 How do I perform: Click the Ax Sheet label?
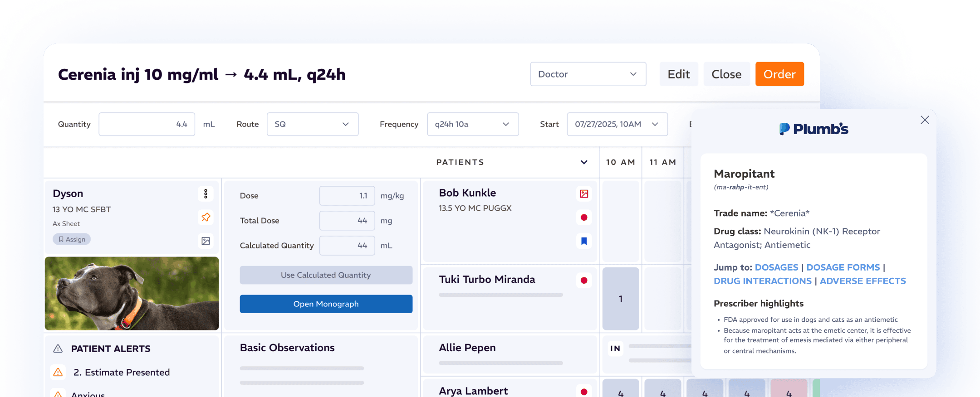click(66, 224)
